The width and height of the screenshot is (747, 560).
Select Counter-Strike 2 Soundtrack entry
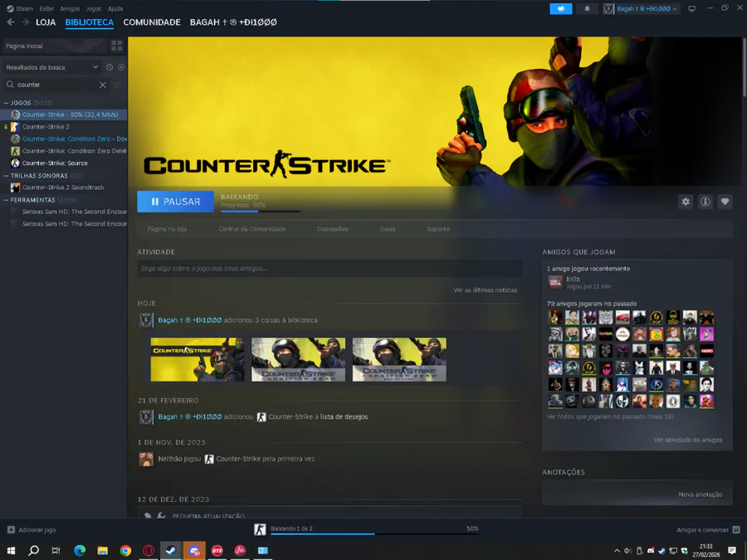[64, 187]
